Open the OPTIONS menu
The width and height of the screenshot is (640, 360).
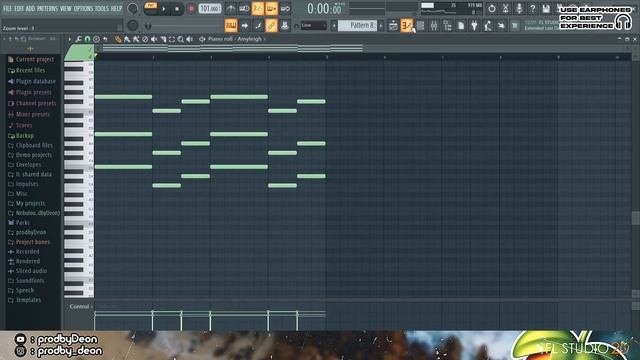[83, 8]
